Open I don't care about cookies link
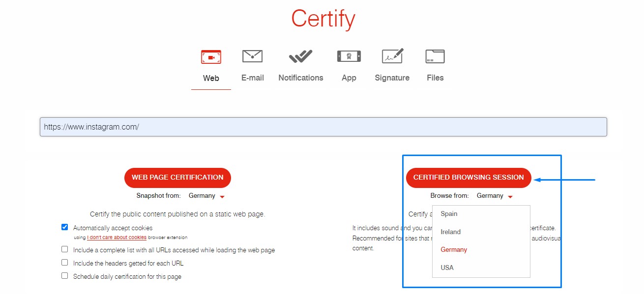Image resolution: width=644 pixels, height=294 pixels. click(x=117, y=238)
